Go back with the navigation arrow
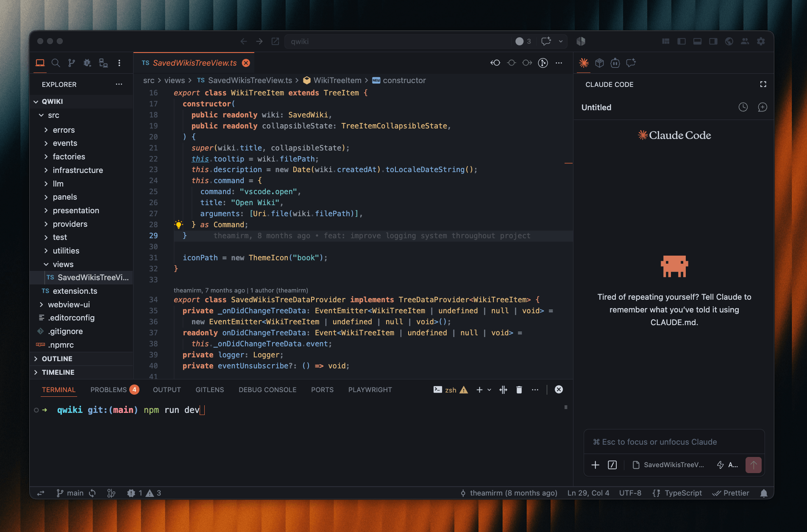Image resolution: width=807 pixels, height=532 pixels. pos(244,41)
